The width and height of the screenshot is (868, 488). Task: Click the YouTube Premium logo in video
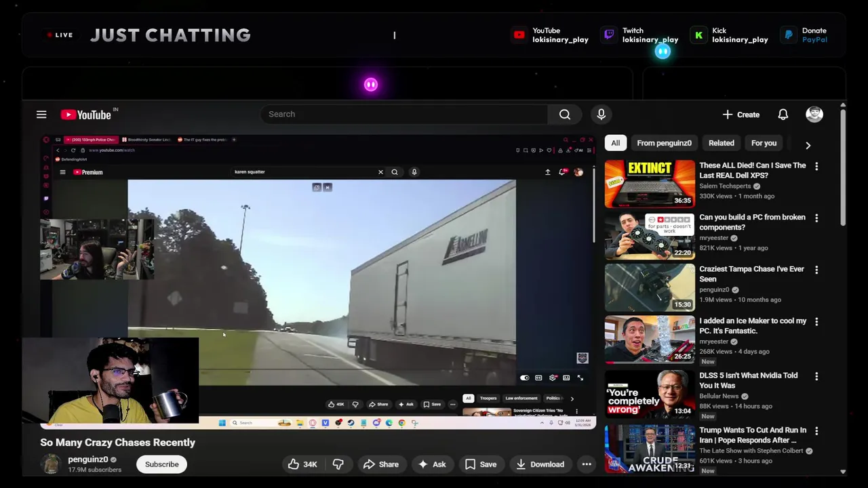[x=87, y=172]
